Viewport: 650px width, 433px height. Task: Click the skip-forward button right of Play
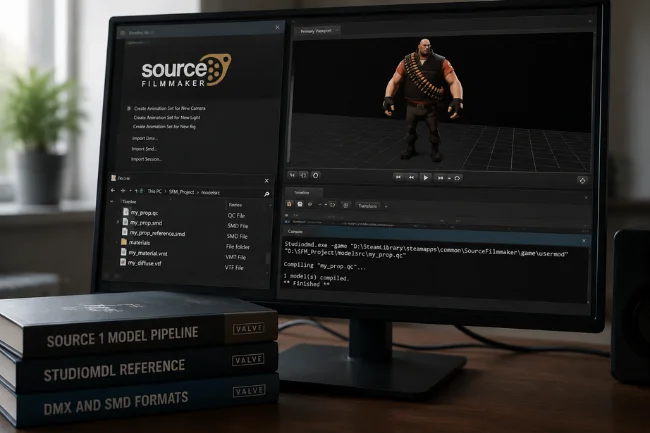(x=440, y=178)
